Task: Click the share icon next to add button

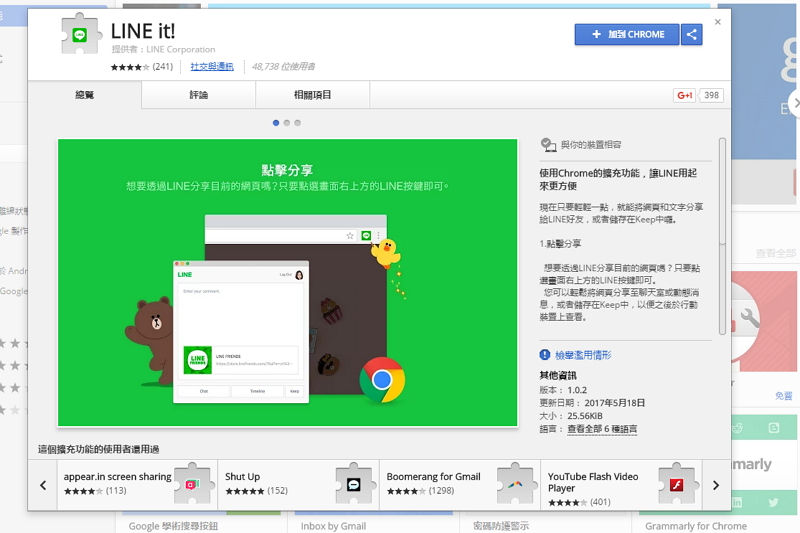Action: pyautogui.click(x=692, y=34)
